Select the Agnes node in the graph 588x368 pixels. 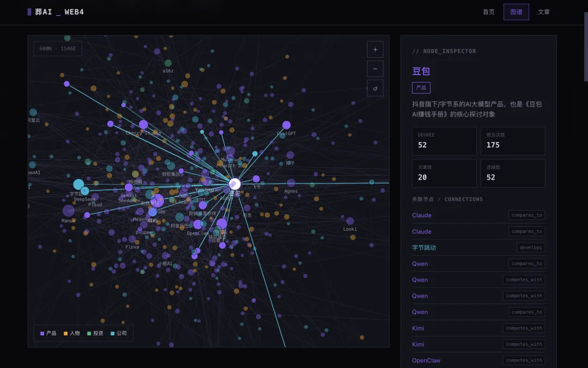(x=291, y=183)
